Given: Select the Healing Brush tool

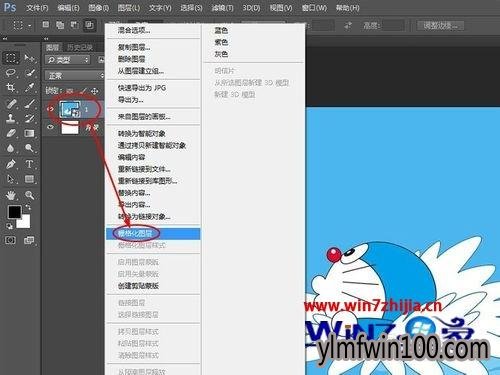Looking at the screenshot, I should [x=11, y=103].
